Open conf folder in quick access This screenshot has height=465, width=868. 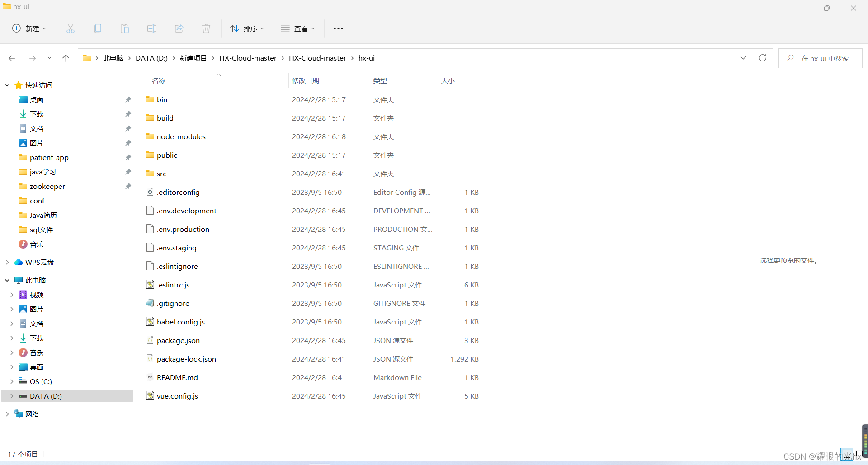point(37,201)
